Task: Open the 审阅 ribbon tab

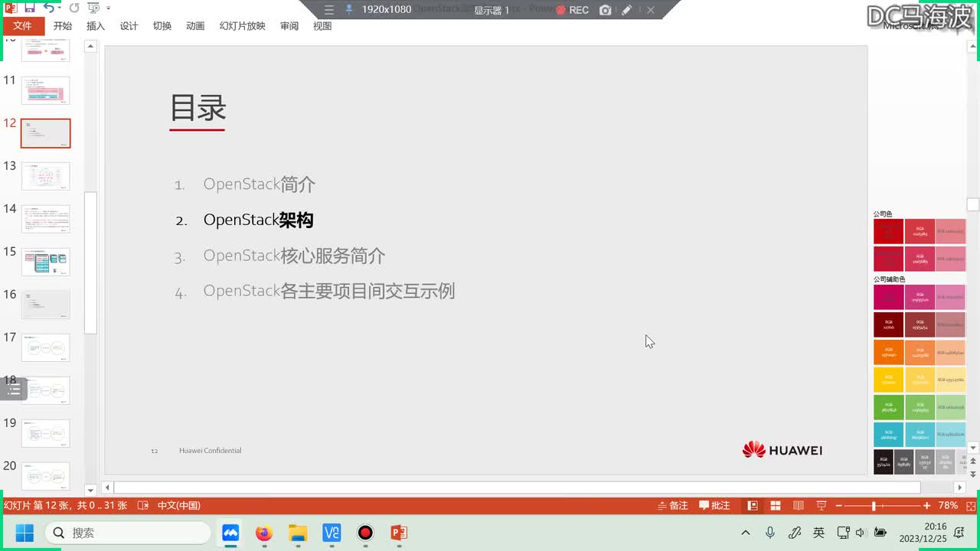Action: [x=289, y=26]
